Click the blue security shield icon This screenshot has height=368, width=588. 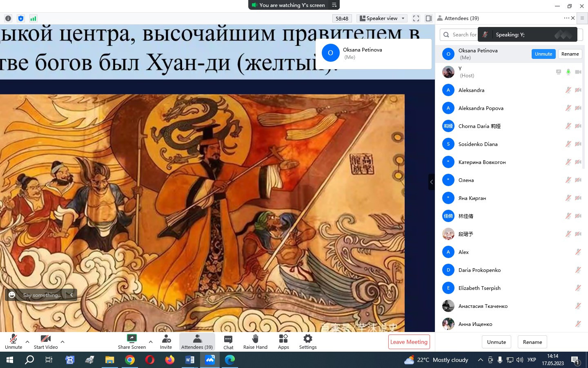pos(21,18)
